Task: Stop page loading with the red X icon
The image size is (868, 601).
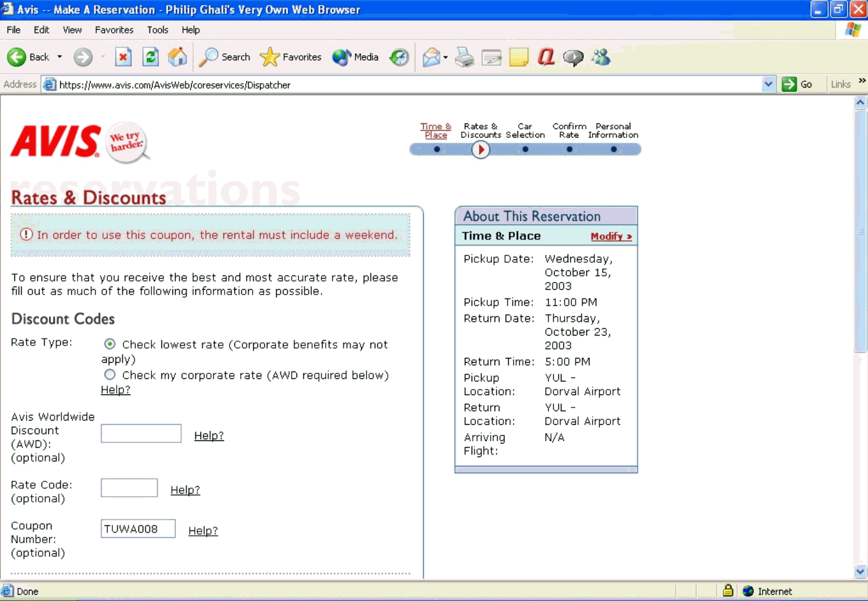Action: pos(123,57)
